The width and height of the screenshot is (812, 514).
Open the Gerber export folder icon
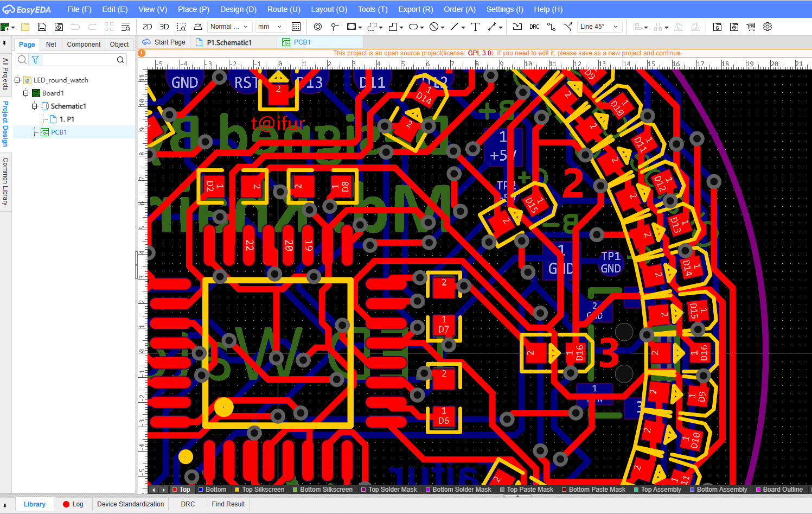[x=717, y=27]
